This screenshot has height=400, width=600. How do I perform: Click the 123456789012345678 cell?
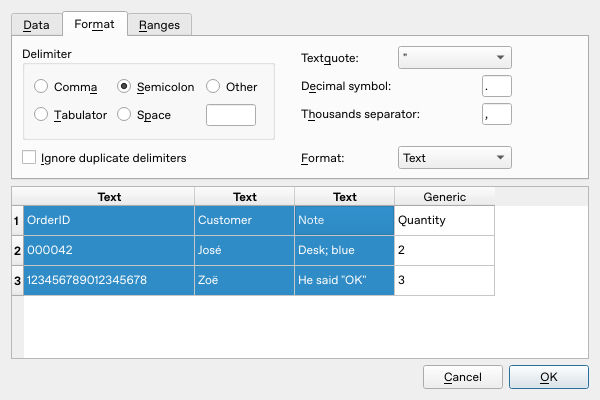109,280
